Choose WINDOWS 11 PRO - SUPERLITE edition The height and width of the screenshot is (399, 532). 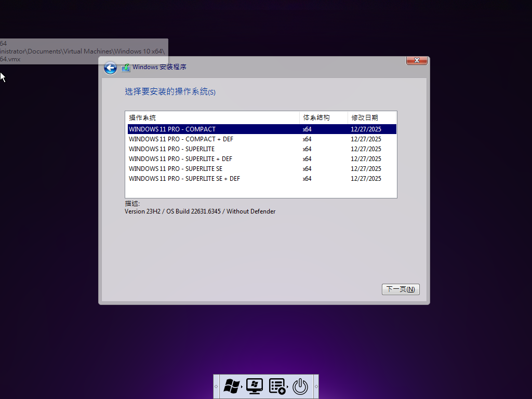click(171, 149)
